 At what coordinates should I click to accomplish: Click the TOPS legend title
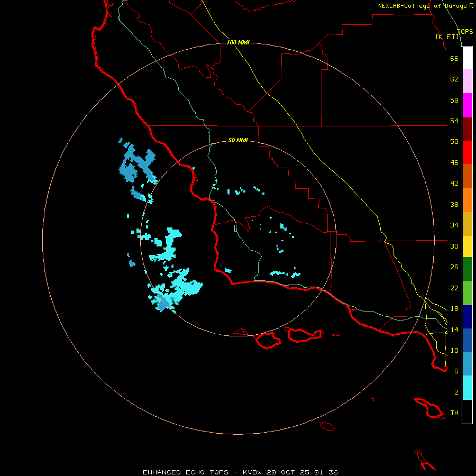click(465, 31)
